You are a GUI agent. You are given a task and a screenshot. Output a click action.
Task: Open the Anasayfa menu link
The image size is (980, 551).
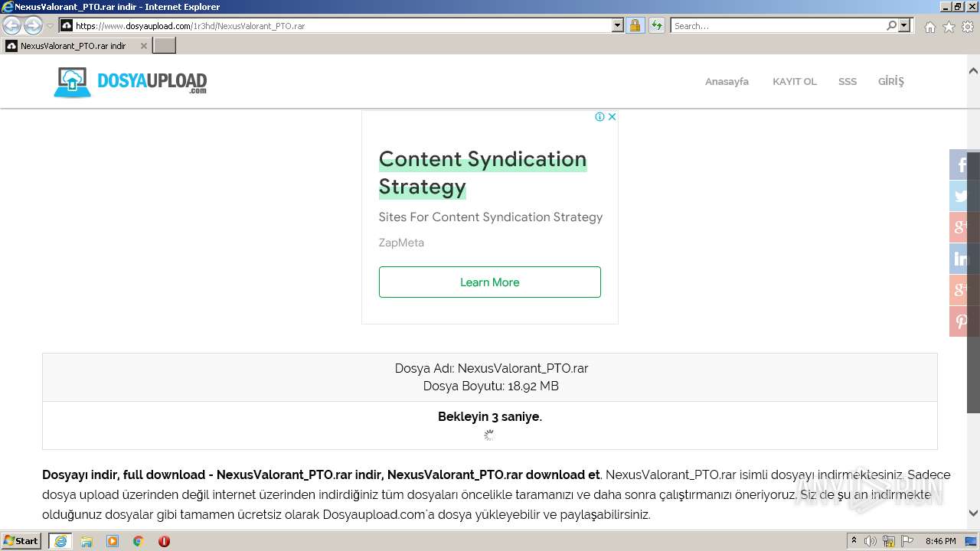pos(727,81)
